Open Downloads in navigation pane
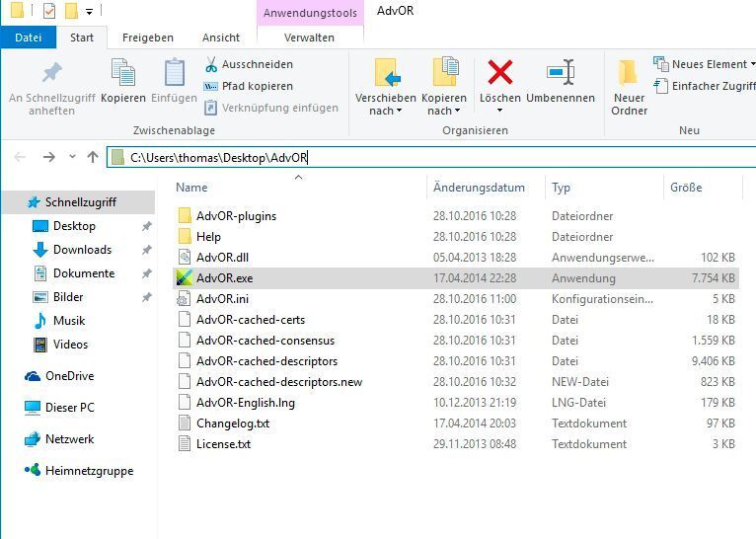Viewport: 756px width, 539px height. (x=82, y=249)
